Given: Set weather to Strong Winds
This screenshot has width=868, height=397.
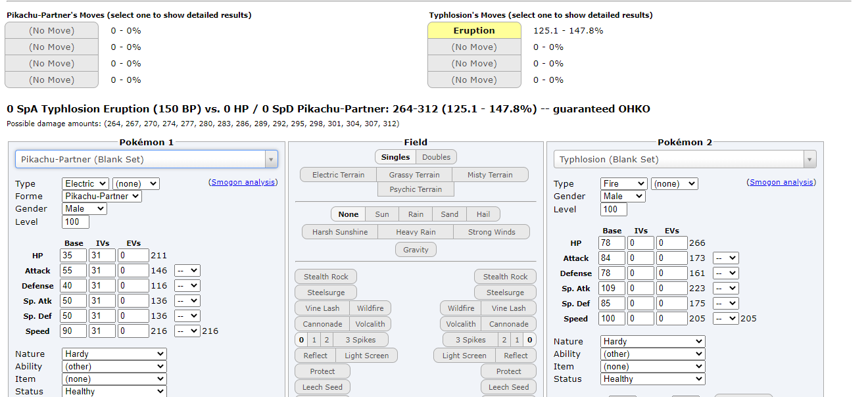Looking at the screenshot, I should (x=491, y=232).
